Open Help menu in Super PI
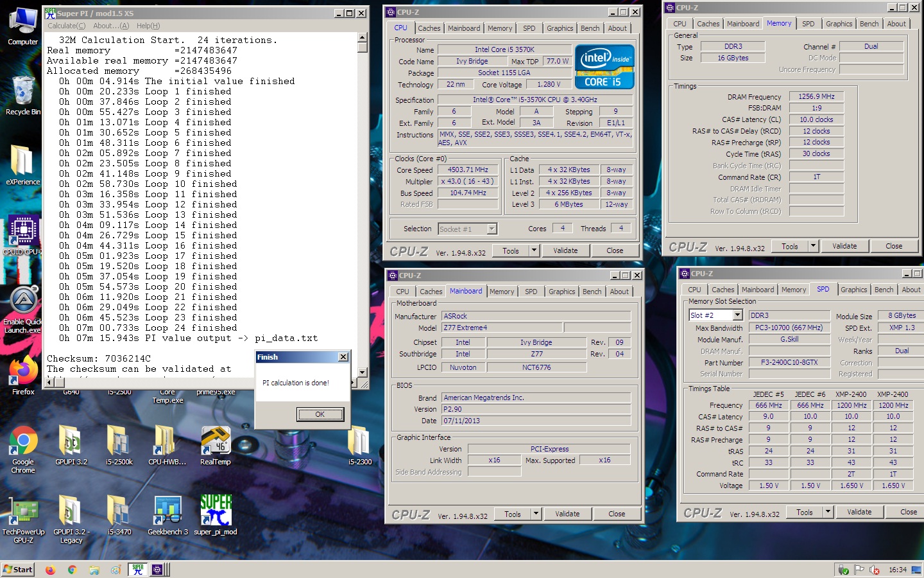This screenshot has height=578, width=924. point(148,26)
